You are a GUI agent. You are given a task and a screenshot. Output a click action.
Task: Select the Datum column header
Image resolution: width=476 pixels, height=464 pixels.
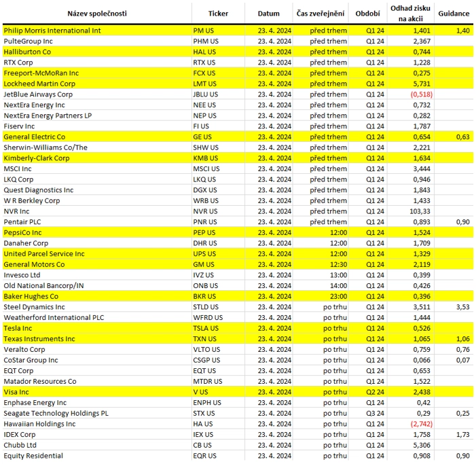[x=268, y=14]
